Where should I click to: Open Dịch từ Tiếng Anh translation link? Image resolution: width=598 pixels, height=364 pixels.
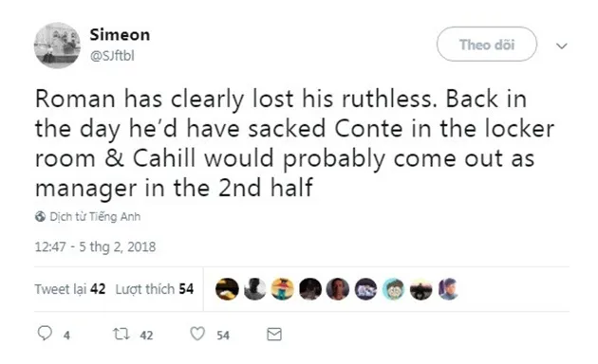95,217
